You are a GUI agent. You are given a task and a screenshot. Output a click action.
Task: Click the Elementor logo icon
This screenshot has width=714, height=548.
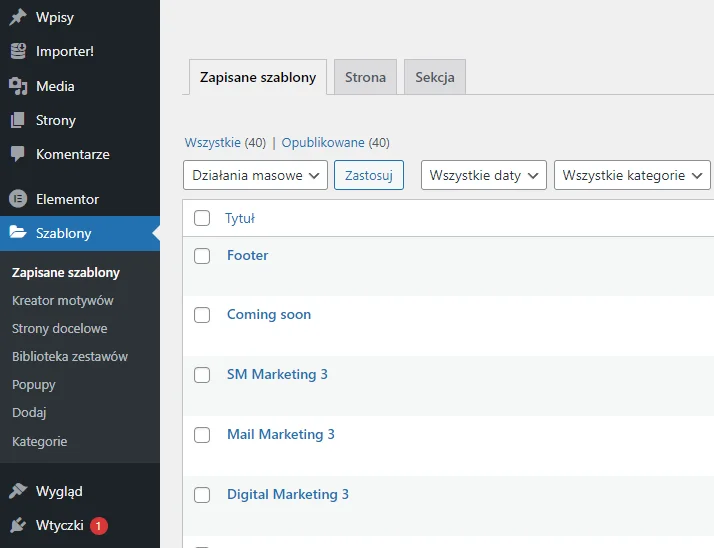[x=18, y=199]
